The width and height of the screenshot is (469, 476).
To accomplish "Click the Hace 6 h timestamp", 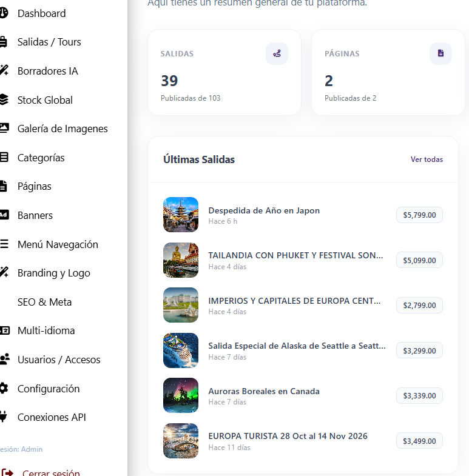I will (223, 221).
